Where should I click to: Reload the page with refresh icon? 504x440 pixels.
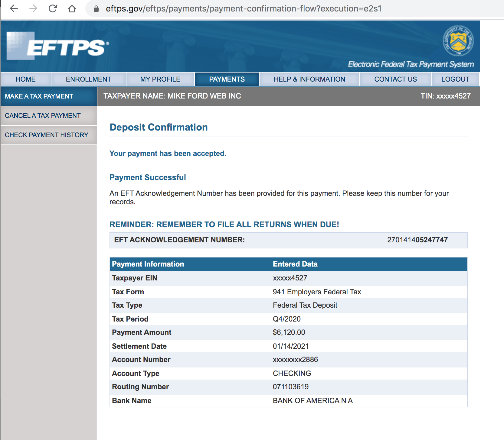coord(53,8)
